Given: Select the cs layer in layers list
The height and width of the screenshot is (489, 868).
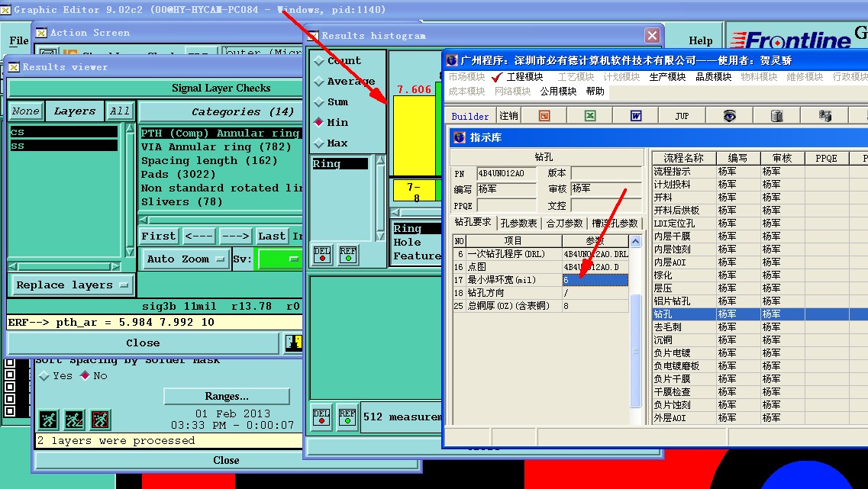Looking at the screenshot, I should (x=63, y=132).
